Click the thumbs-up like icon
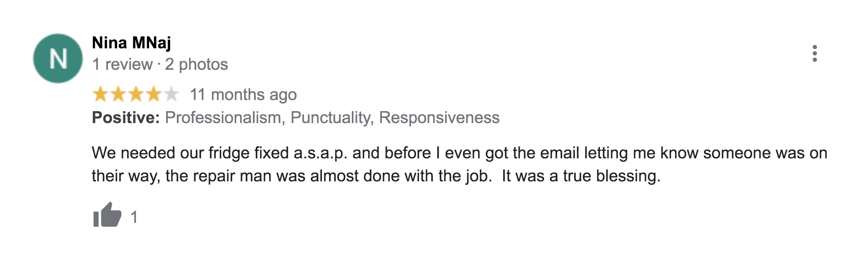The height and width of the screenshot is (260, 868). tap(107, 215)
